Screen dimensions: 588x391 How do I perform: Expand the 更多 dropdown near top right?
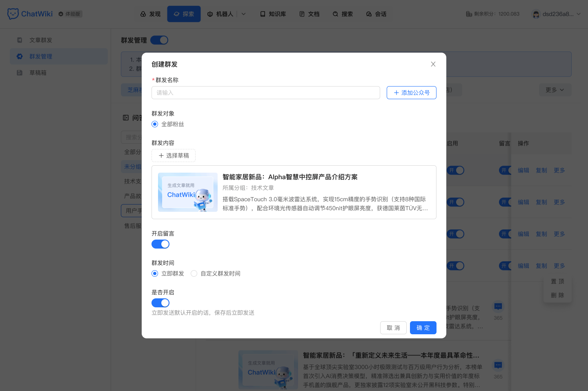click(x=555, y=89)
